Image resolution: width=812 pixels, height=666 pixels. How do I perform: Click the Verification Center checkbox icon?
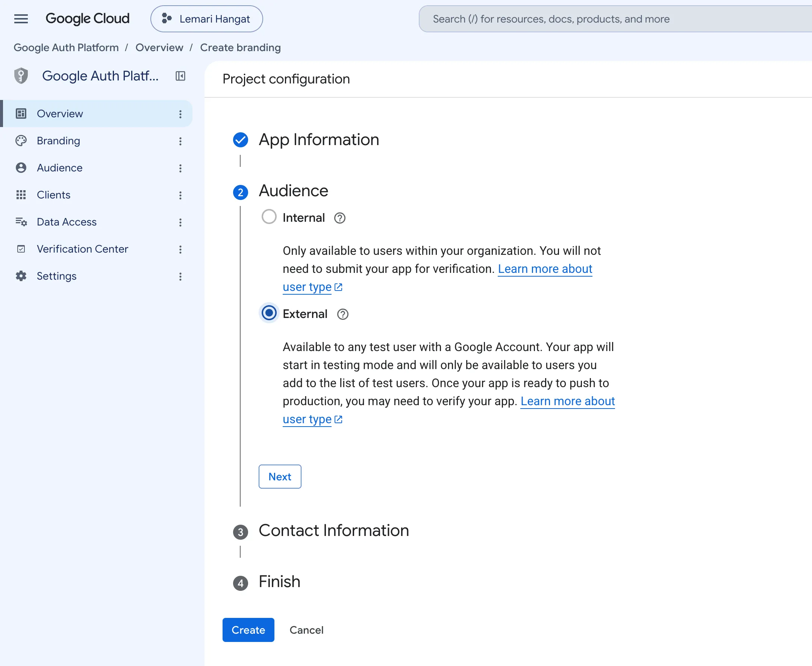21,249
